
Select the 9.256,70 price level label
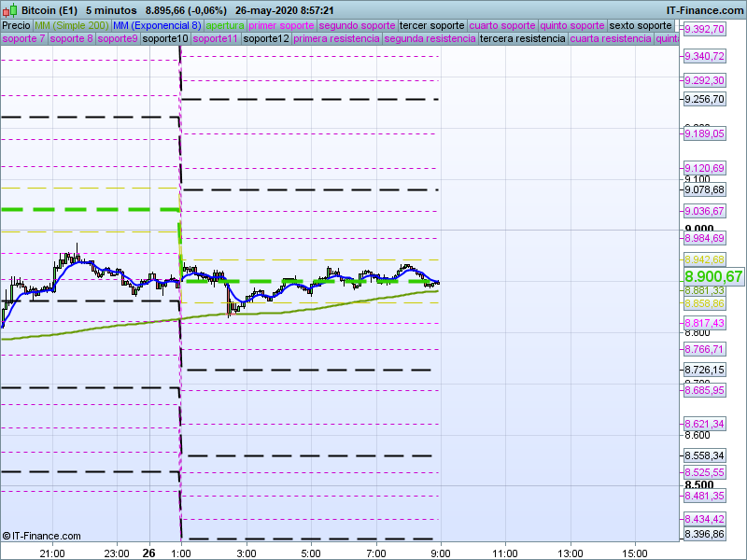pyautogui.click(x=704, y=99)
